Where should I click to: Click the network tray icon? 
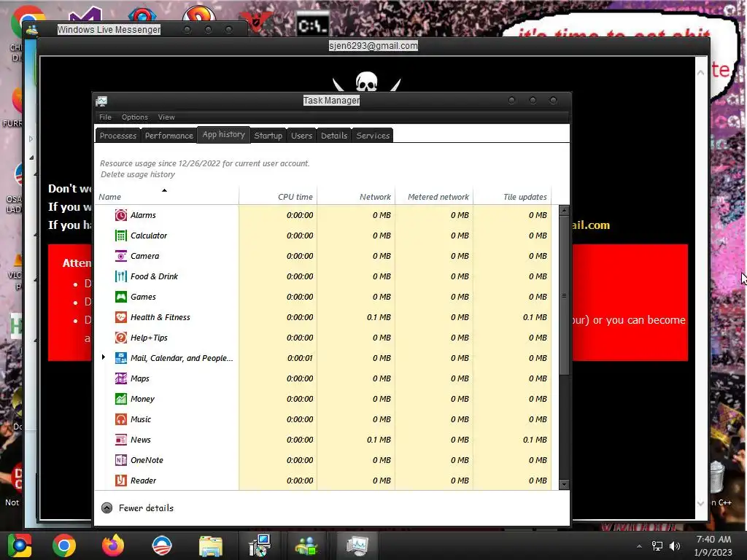[657, 546]
